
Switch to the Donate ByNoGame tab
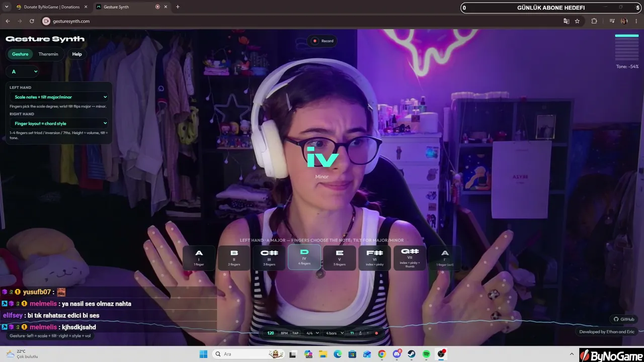point(52,7)
